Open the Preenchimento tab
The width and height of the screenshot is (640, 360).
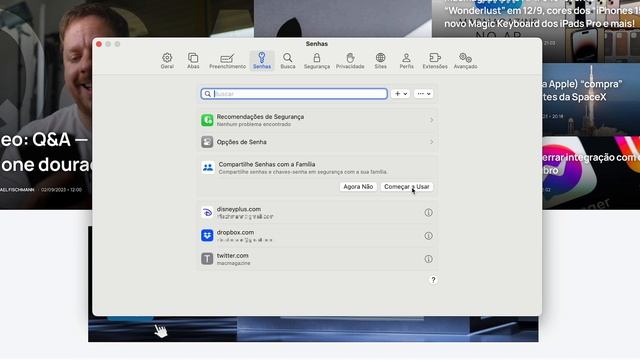(227, 61)
